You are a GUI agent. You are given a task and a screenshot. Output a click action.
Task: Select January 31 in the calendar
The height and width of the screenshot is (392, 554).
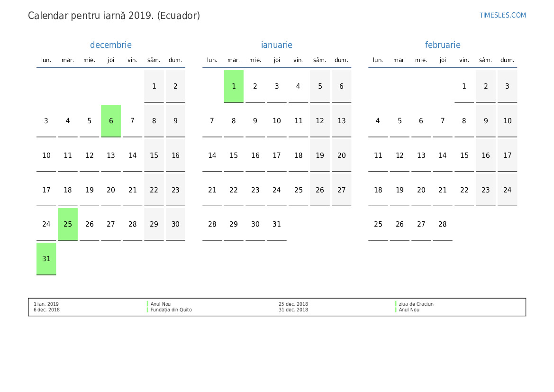click(277, 224)
